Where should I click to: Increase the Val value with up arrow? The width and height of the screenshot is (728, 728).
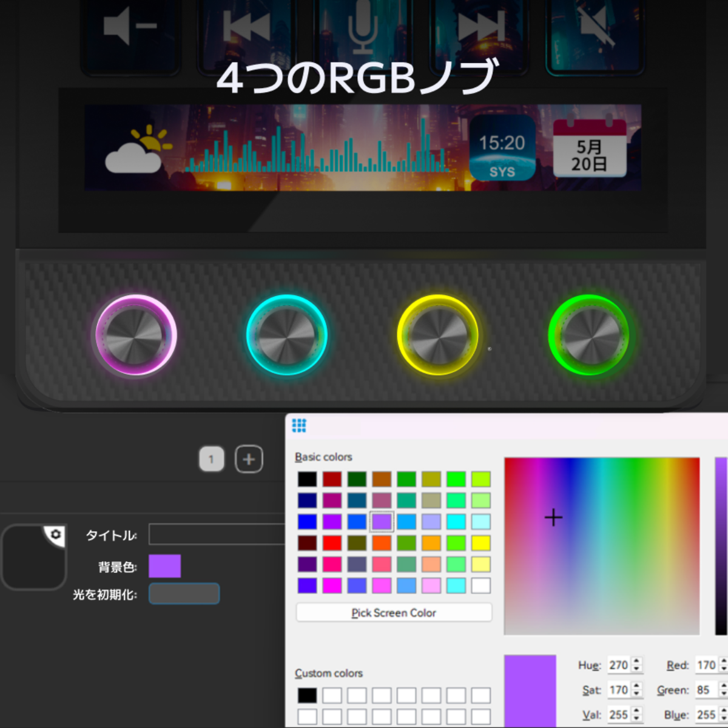636,711
